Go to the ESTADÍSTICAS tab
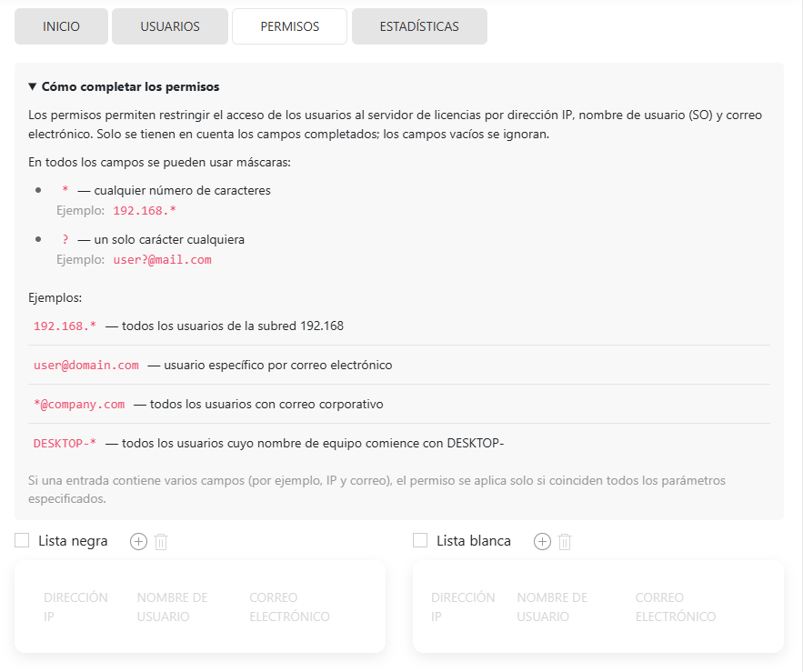Image resolution: width=803 pixels, height=672 pixels. point(419,26)
